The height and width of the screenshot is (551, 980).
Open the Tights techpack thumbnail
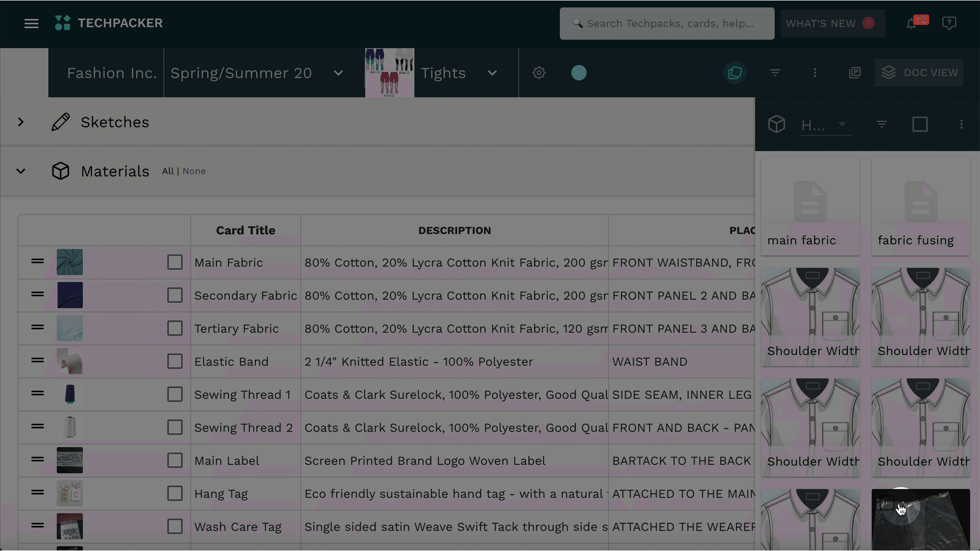click(389, 73)
